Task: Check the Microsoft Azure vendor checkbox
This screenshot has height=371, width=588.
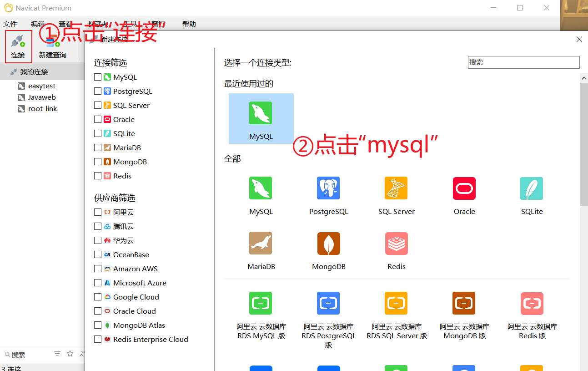Action: point(98,283)
